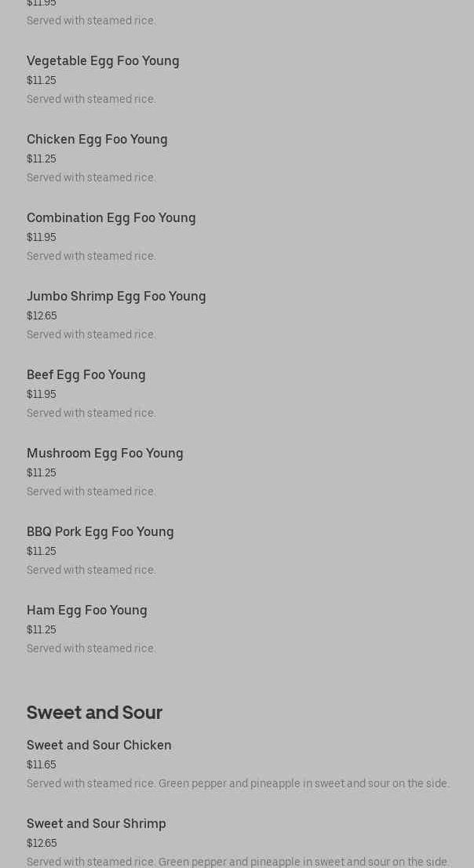Choose Ham Egg Foo Young
This screenshot has width=474, height=868.
tap(87, 611)
